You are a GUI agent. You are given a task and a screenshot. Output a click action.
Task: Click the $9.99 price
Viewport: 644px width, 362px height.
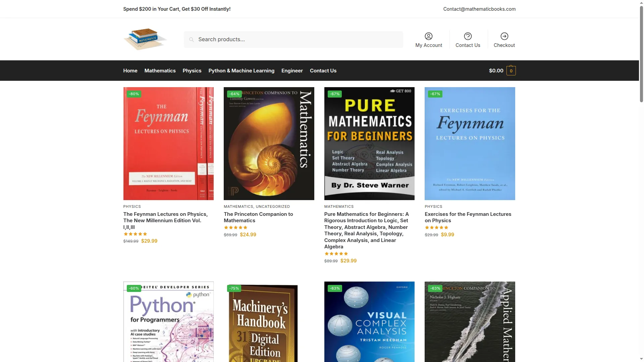coord(447,235)
